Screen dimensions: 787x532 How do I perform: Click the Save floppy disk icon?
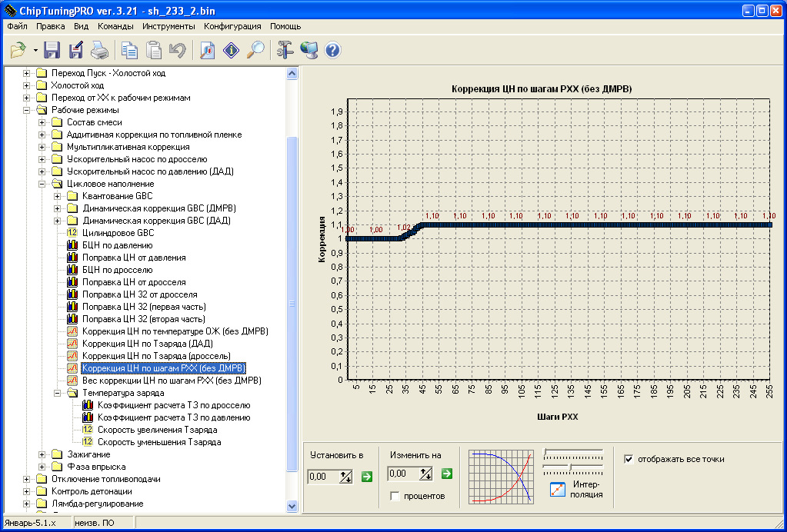(52, 51)
